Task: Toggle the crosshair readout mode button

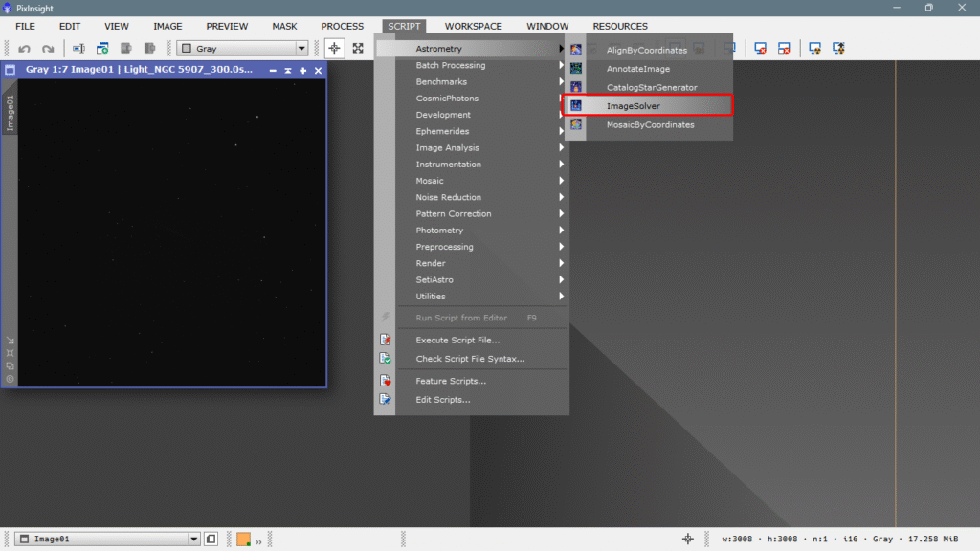Action: tap(334, 48)
